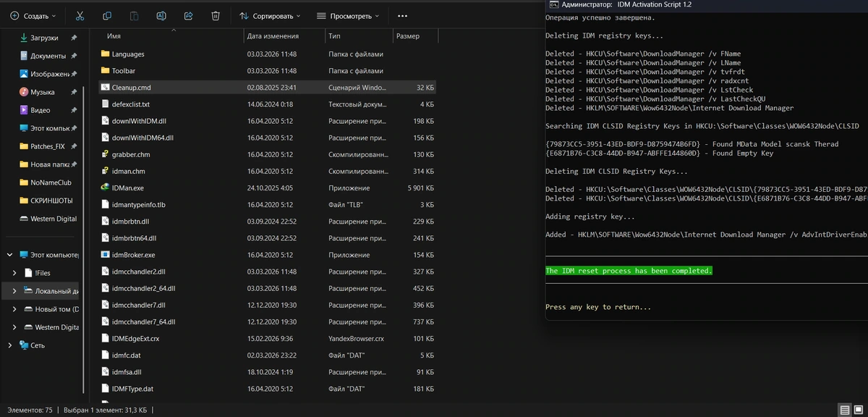Click the highlighted 'IDM reset process has been completed' line
The height and width of the screenshot is (417, 868).
pos(629,271)
